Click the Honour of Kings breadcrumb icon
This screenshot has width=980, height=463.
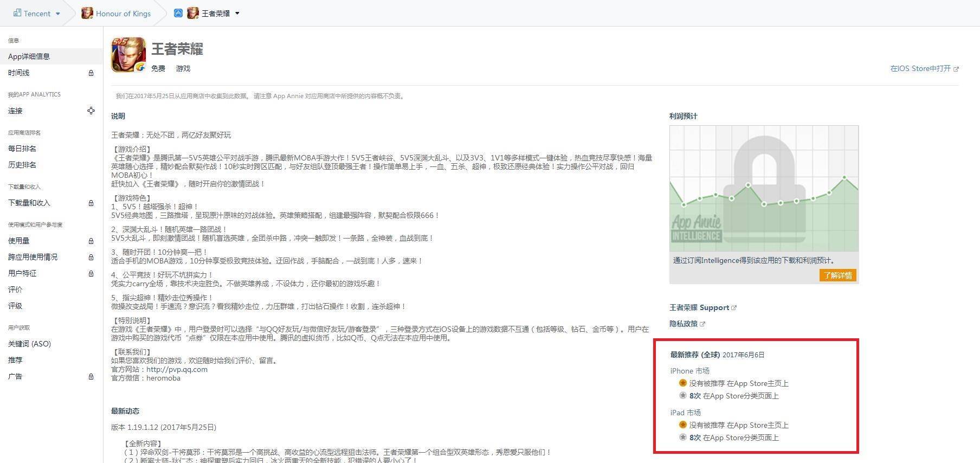point(87,13)
